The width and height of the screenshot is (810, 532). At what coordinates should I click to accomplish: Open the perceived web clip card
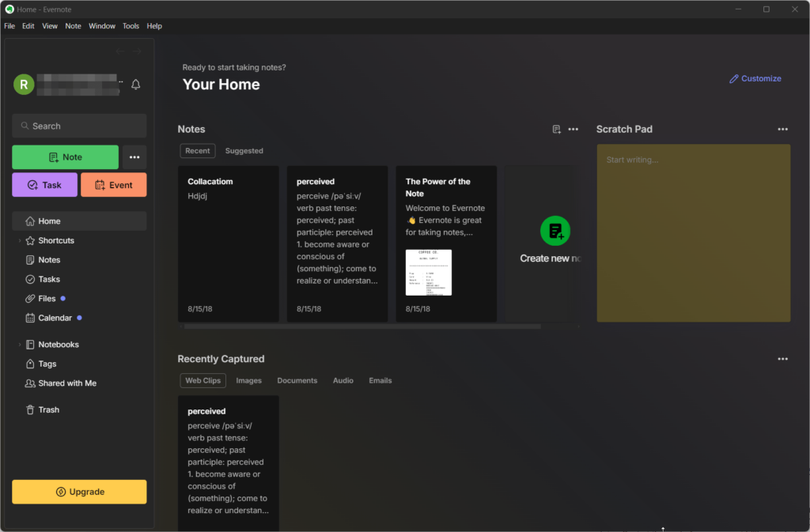[229, 463]
